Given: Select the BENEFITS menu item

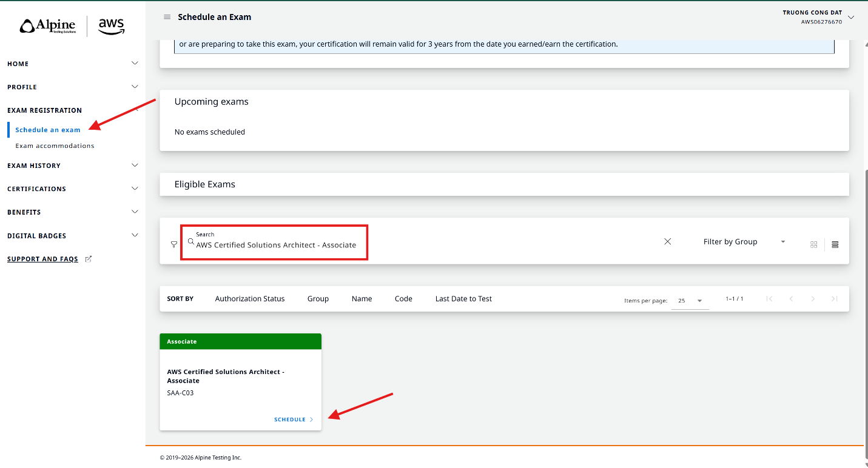Looking at the screenshot, I should 24,212.
